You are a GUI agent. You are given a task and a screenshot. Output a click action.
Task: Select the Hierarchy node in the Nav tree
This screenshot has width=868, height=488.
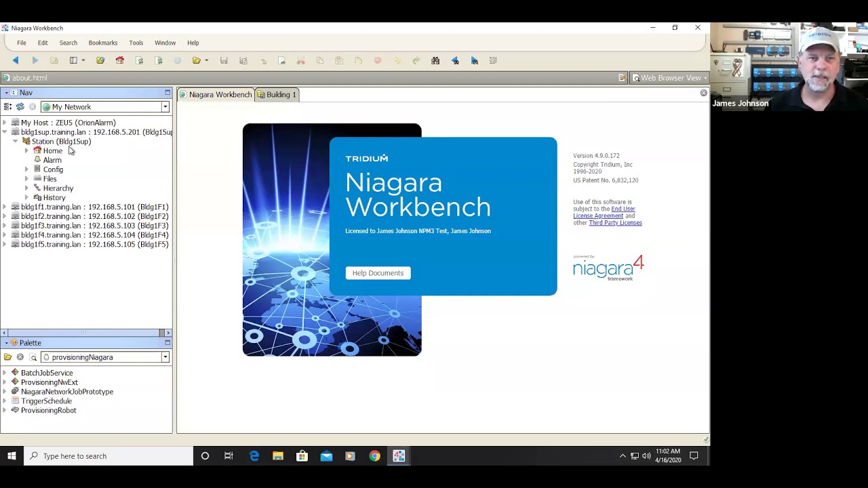pyautogui.click(x=58, y=188)
